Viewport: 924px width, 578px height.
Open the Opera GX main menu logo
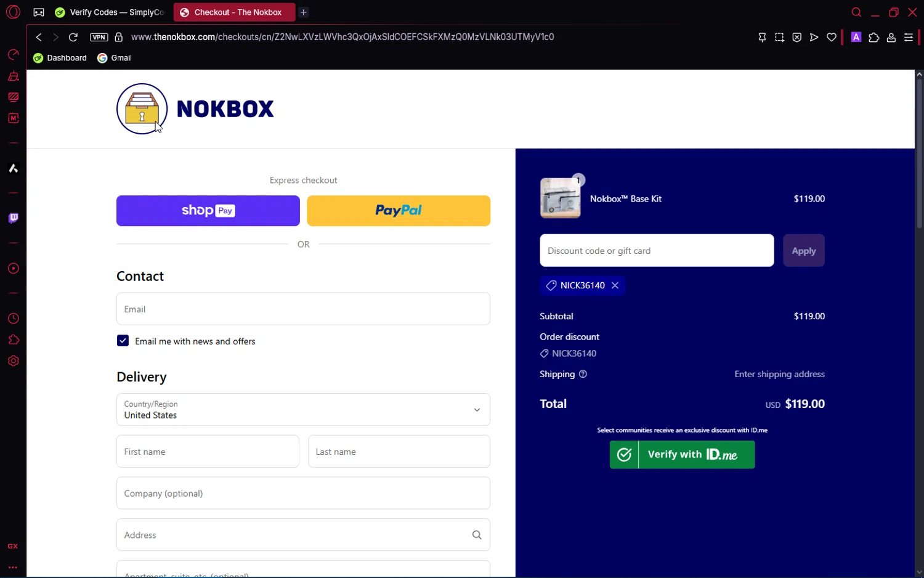coord(13,12)
